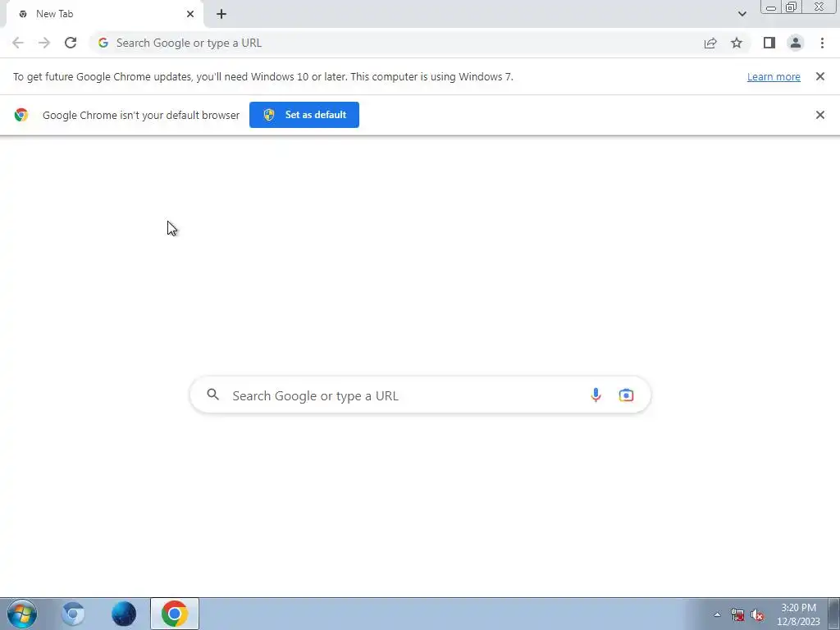Expand the tab search dropdown arrow
This screenshot has height=630, width=840.
point(742,14)
